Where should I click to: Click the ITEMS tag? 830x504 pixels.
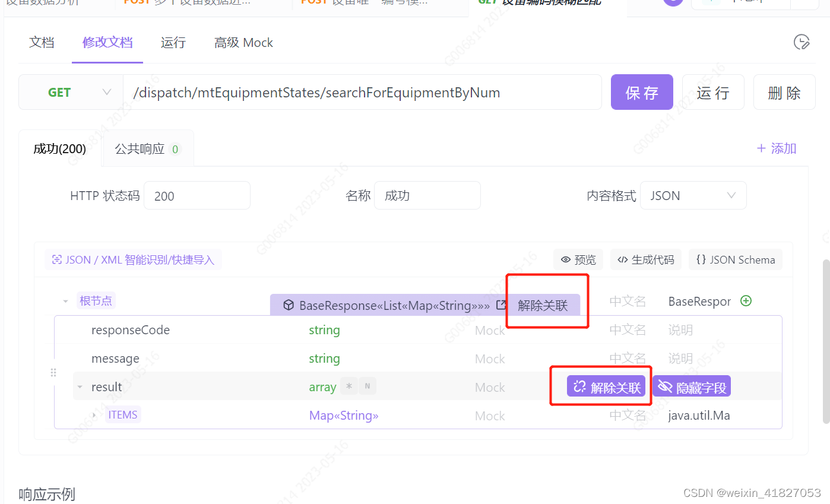click(x=123, y=415)
